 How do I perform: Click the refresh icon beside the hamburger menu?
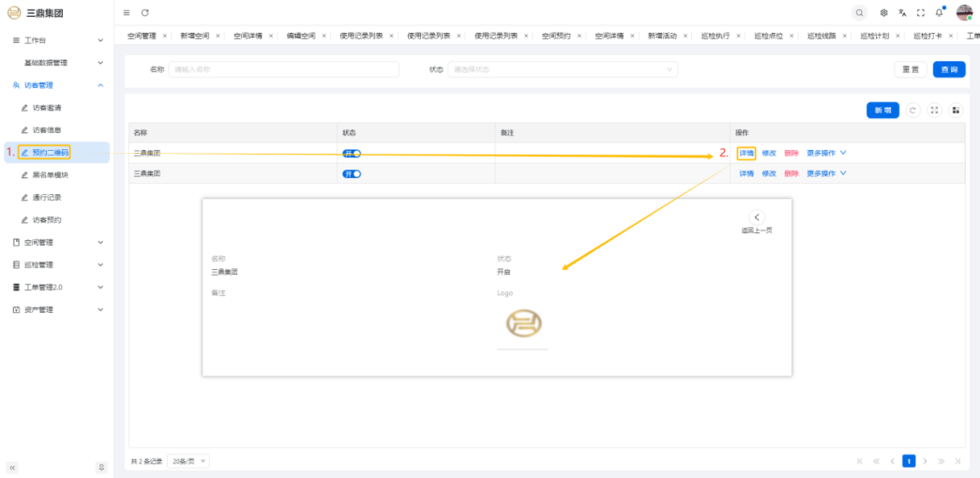tap(144, 12)
